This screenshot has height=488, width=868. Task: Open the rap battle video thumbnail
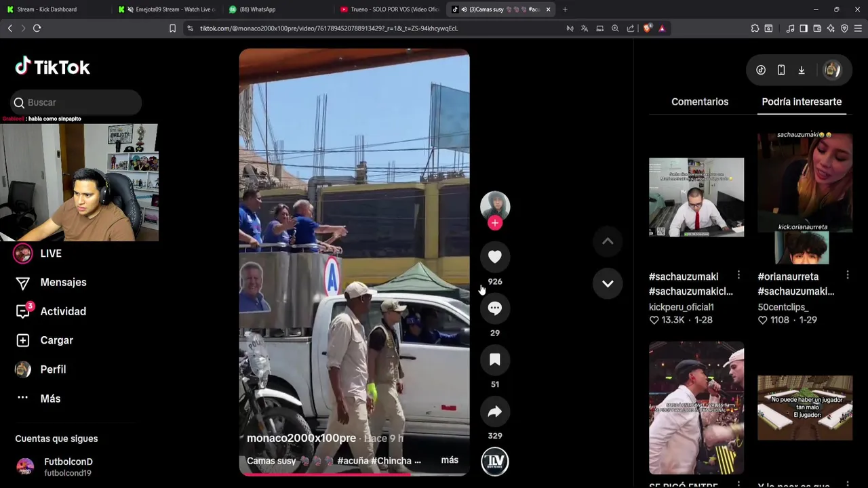(x=696, y=407)
